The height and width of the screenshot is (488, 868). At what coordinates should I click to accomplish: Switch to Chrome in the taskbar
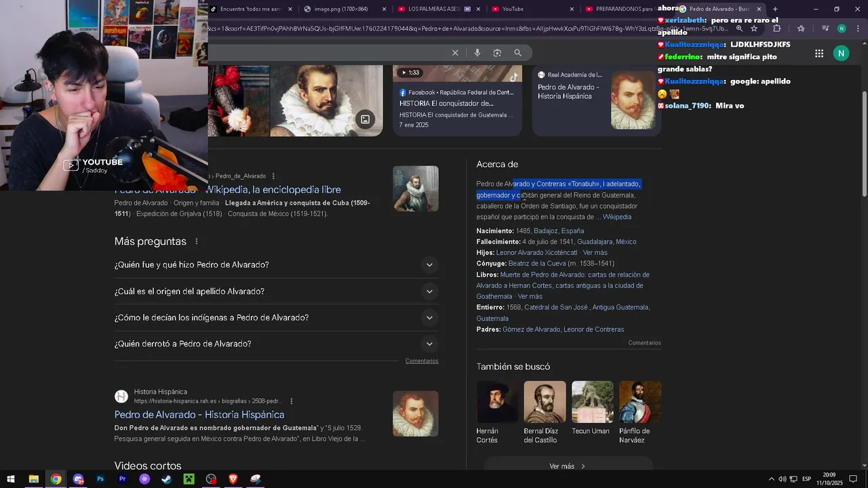pos(56,479)
